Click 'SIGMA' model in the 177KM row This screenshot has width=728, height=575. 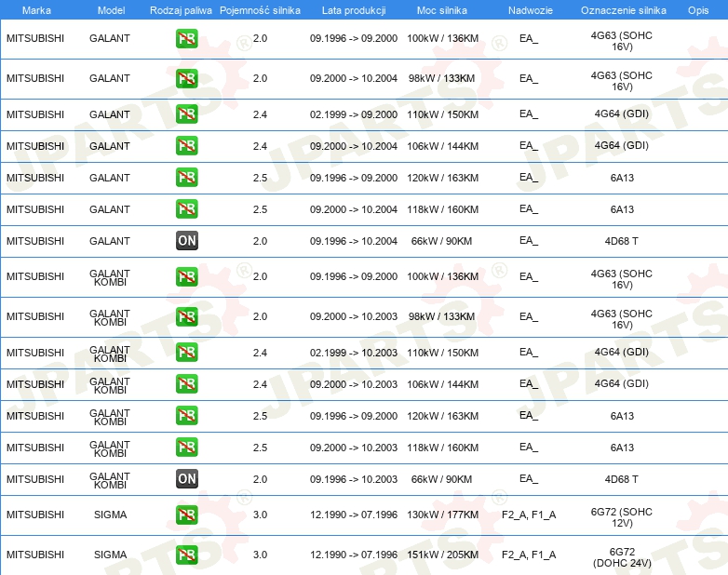111,515
